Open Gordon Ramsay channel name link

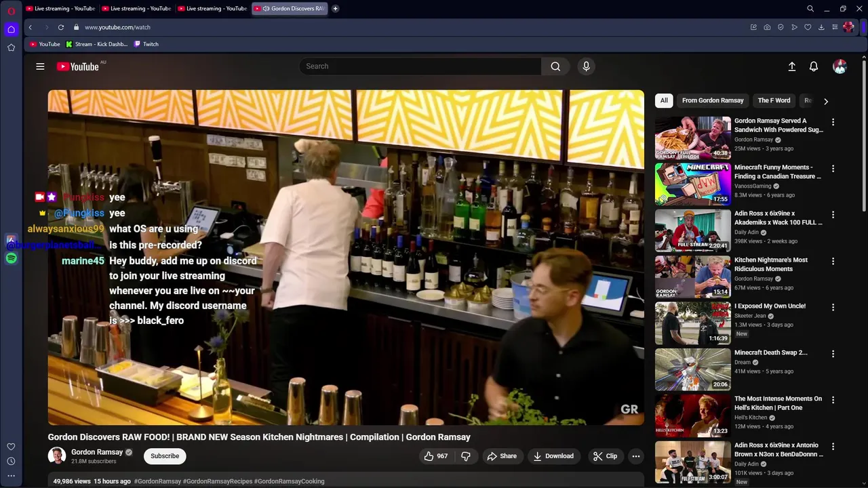(x=97, y=452)
